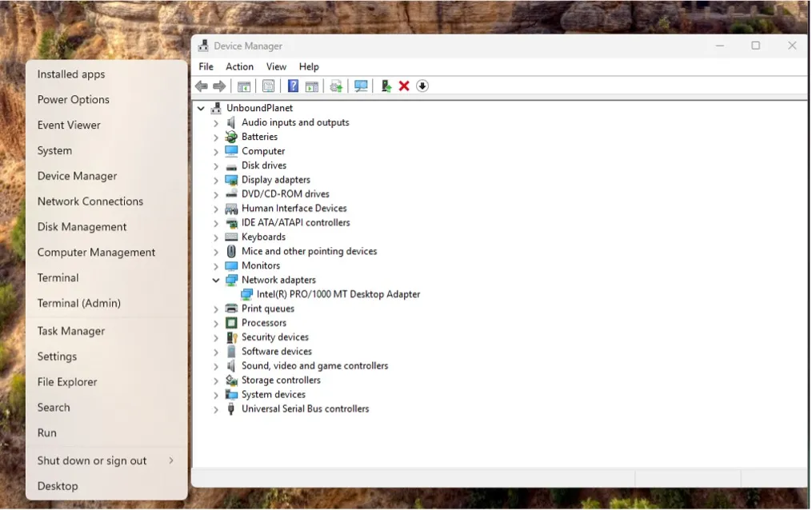
Task: Select the Processors tree item
Action: coord(263,323)
